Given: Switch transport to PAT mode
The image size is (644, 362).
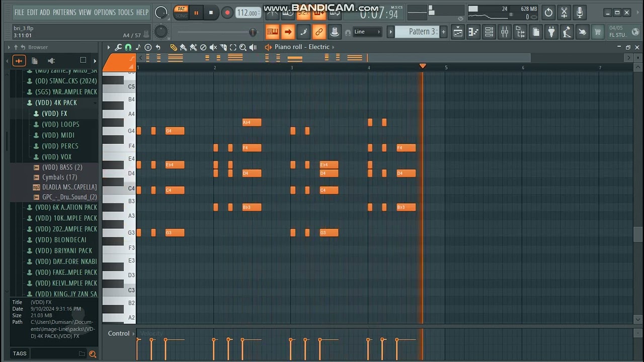Looking at the screenshot, I should click(181, 9).
